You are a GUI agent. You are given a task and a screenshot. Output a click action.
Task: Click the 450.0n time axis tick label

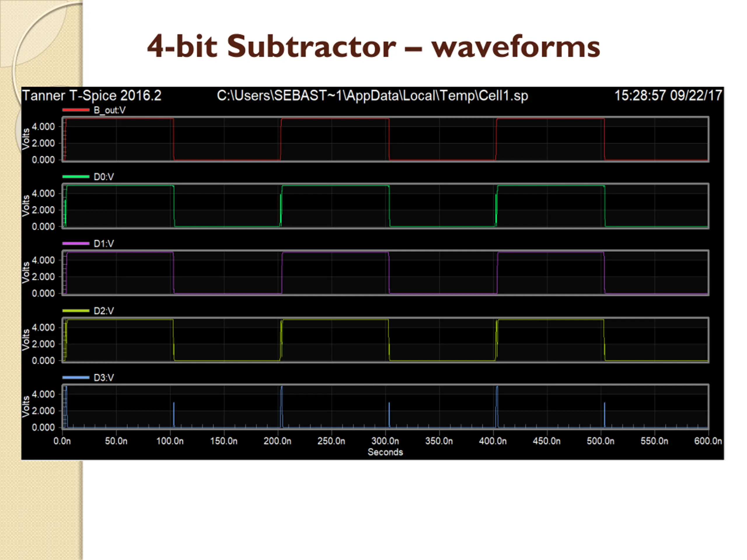547,441
